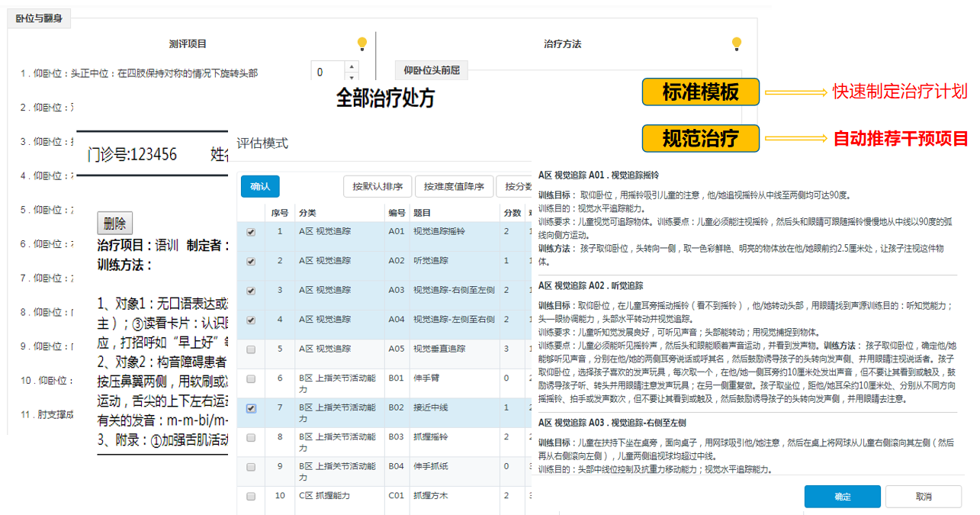
Task: Switch to the 仰卧位头前屈 tab
Action: pos(432,72)
